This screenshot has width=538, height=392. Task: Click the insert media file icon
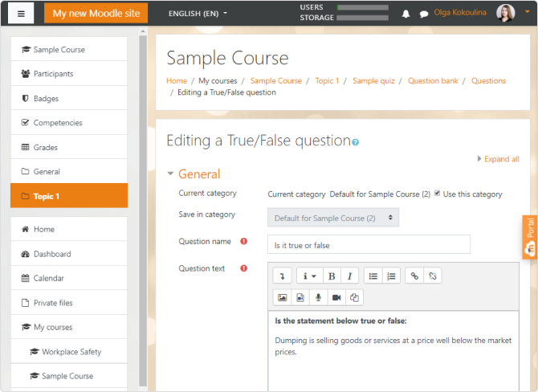300,297
